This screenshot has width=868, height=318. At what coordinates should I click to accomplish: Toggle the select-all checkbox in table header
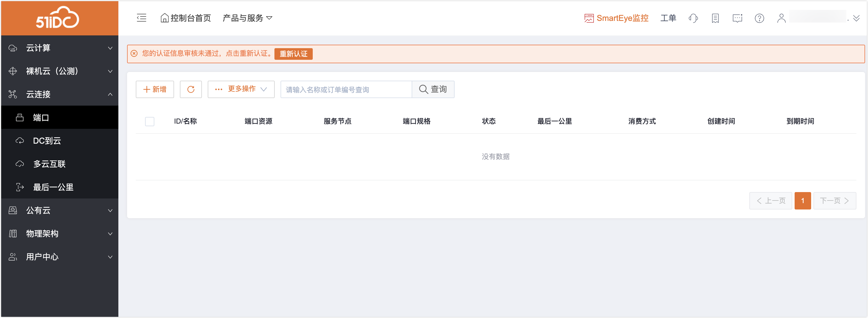(150, 121)
